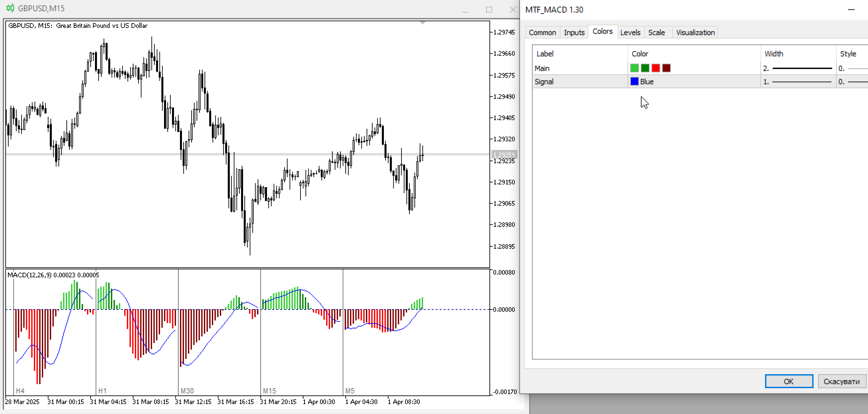Open the Signal line style selector
Screen dimensions: 868x414
853,82
